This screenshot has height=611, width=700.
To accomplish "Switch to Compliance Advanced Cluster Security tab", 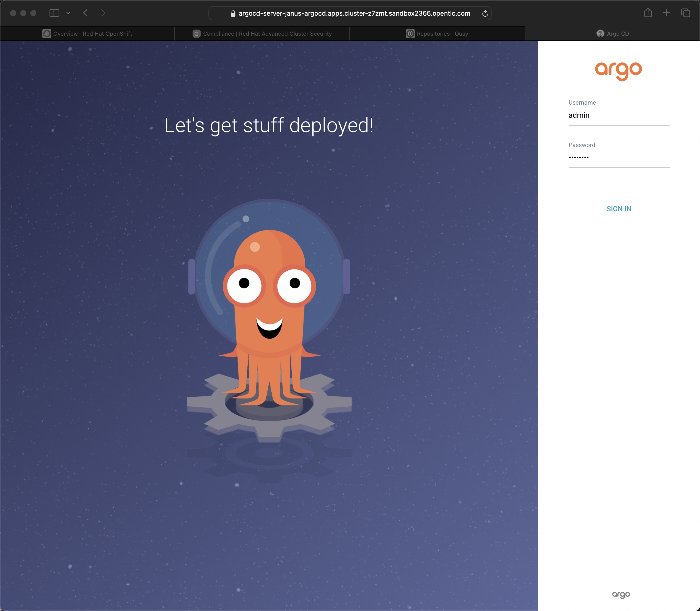I will 262,34.
